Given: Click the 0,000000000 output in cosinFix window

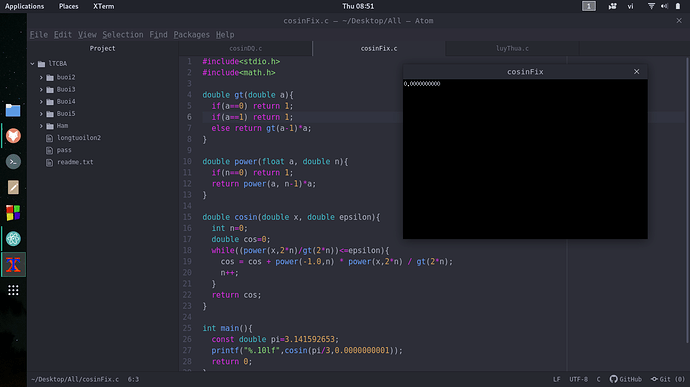Looking at the screenshot, I should [422, 84].
